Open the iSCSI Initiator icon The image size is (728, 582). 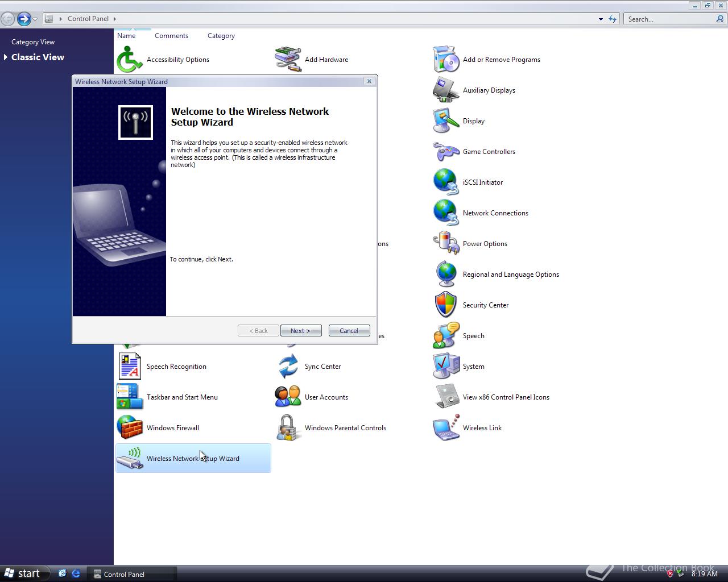(x=446, y=182)
